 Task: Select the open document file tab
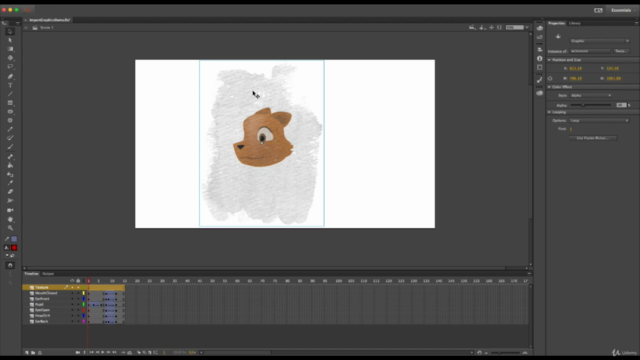tap(49, 20)
